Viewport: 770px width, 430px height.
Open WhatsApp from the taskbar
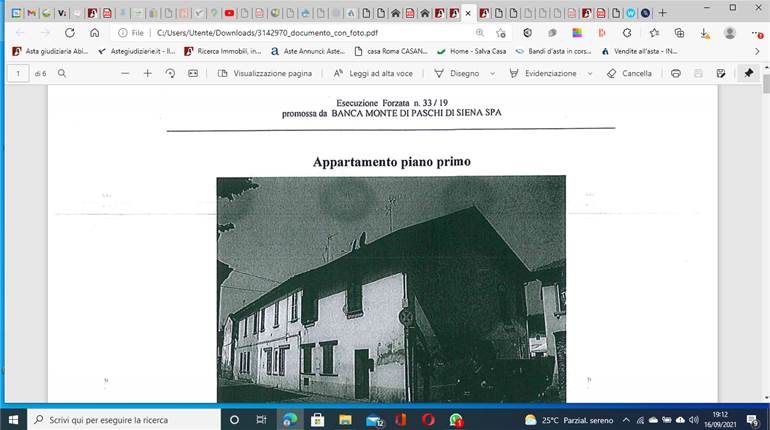[456, 420]
